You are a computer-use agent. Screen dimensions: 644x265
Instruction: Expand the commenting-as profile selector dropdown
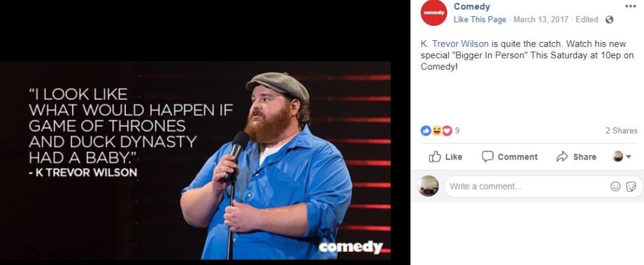coord(622,156)
